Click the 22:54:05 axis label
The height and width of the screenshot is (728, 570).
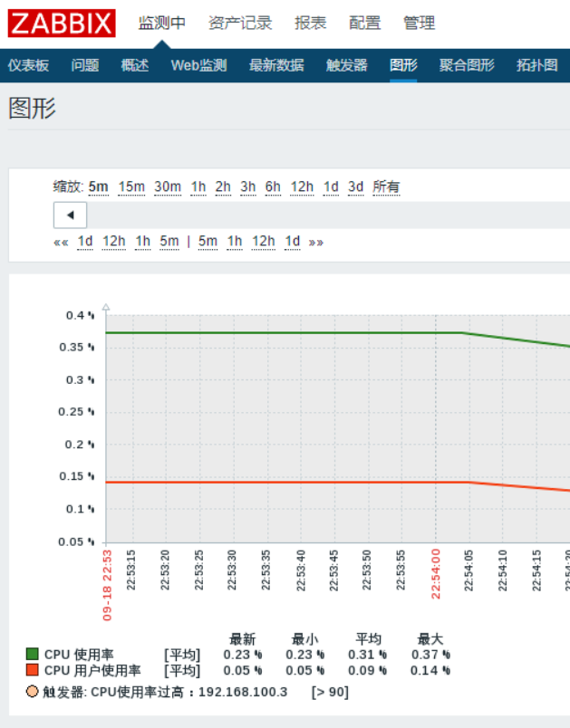click(x=469, y=570)
